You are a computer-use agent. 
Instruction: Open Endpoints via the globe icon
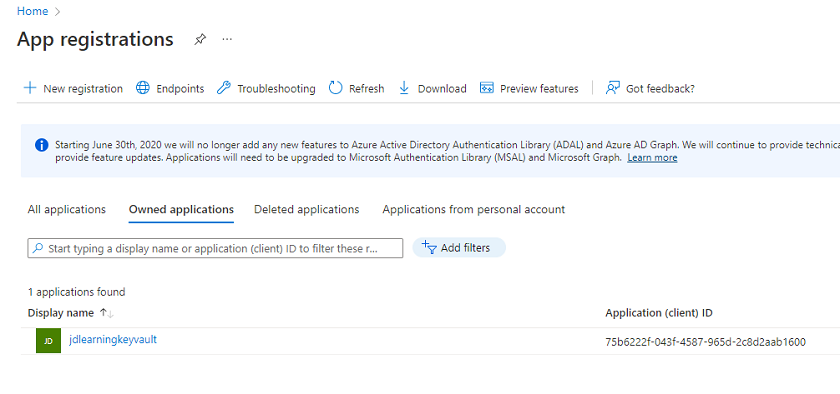click(142, 88)
